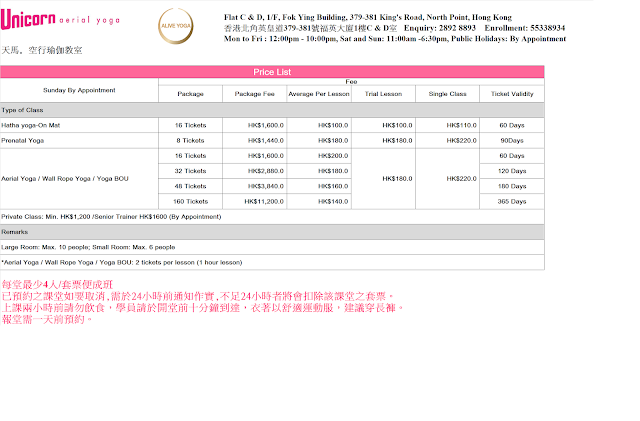The height and width of the screenshot is (421, 640).
Task: Select Aerial Yoga single class price HK$220.0
Action: (x=461, y=179)
